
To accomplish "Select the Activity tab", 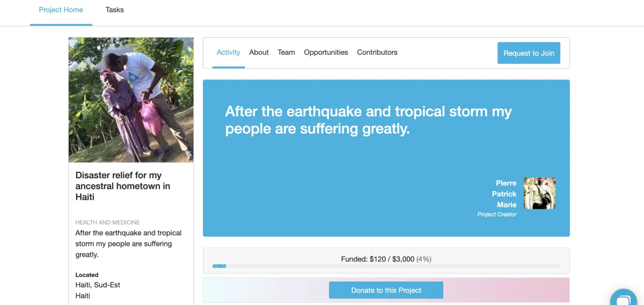I will point(228,52).
